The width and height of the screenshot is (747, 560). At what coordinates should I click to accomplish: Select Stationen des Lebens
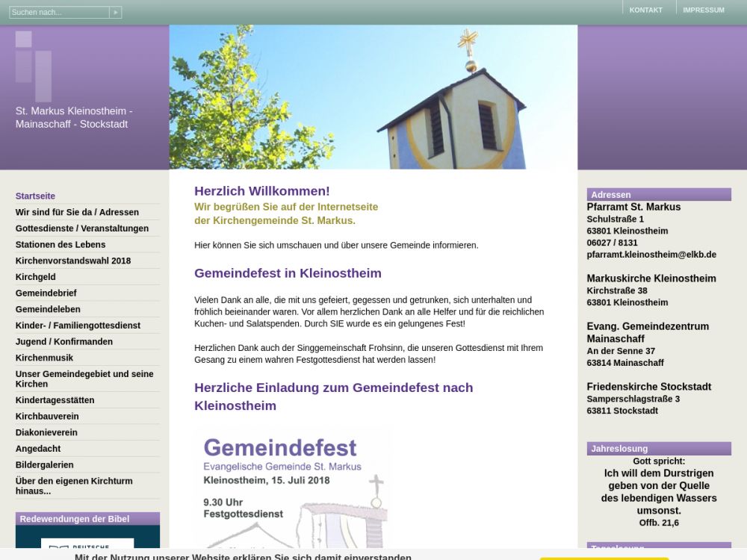61,245
